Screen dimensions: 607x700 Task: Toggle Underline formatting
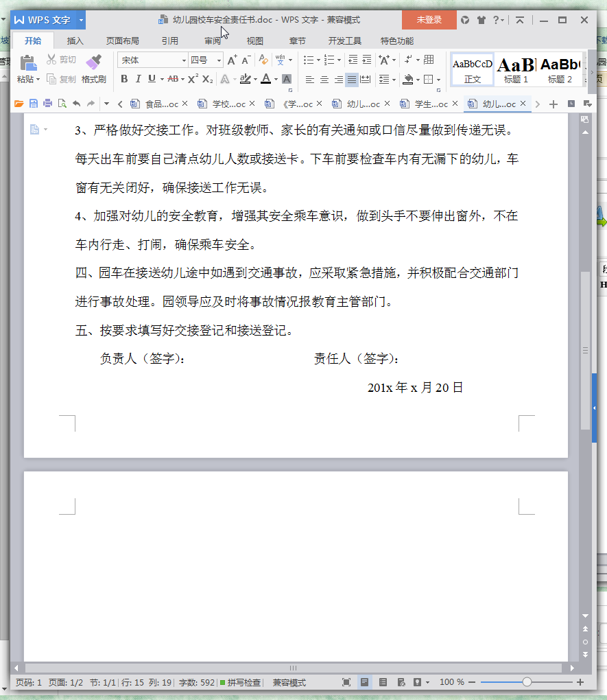[152, 79]
